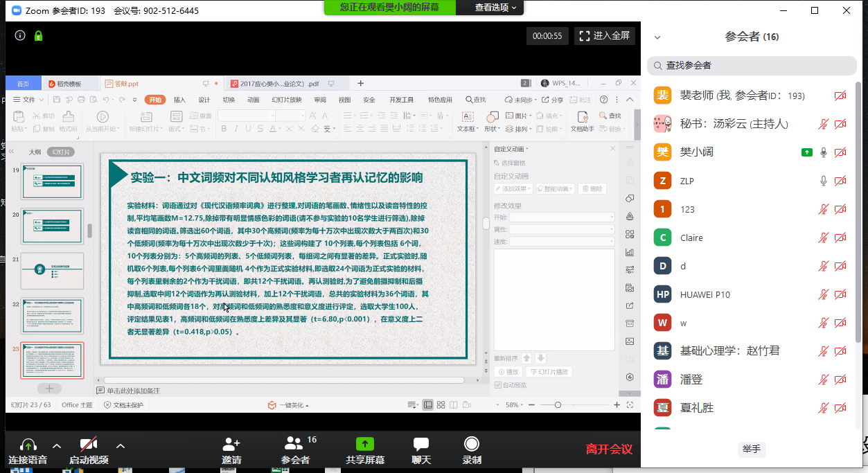
Task: Click the Join Audio headphone icon
Action: point(28,445)
